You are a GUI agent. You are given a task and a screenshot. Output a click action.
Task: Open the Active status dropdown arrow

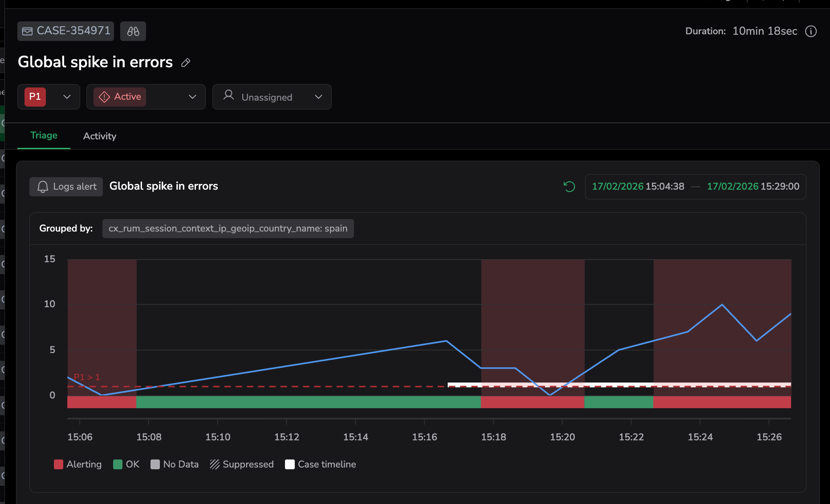click(x=192, y=97)
